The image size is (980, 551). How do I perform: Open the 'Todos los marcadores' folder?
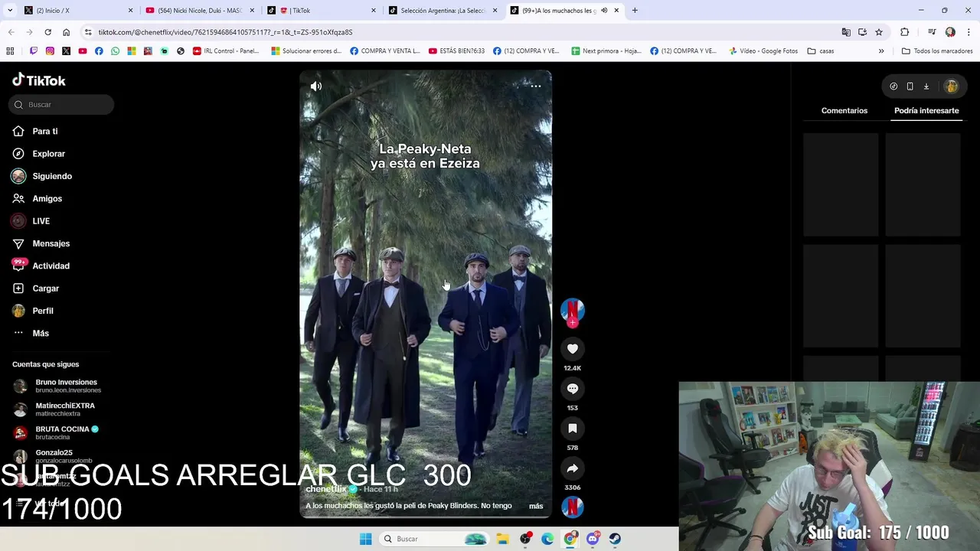pyautogui.click(x=937, y=51)
